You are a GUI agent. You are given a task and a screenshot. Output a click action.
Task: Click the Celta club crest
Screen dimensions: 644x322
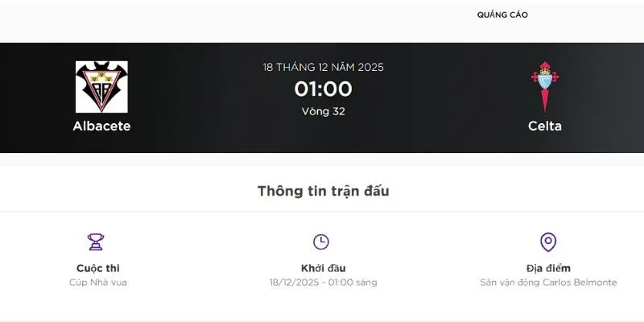point(545,87)
